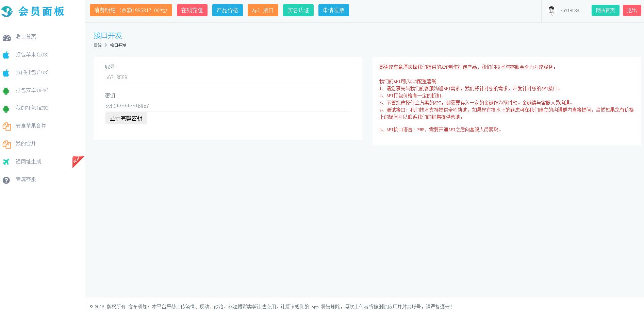
Task: Click the Apple icon beside 打包苹果(iOS)
Action: 6,55
